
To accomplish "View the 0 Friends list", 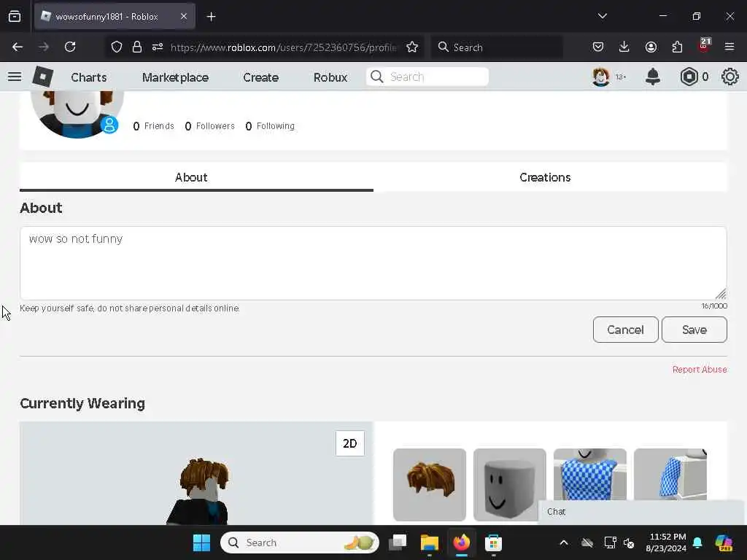I will 153,126.
